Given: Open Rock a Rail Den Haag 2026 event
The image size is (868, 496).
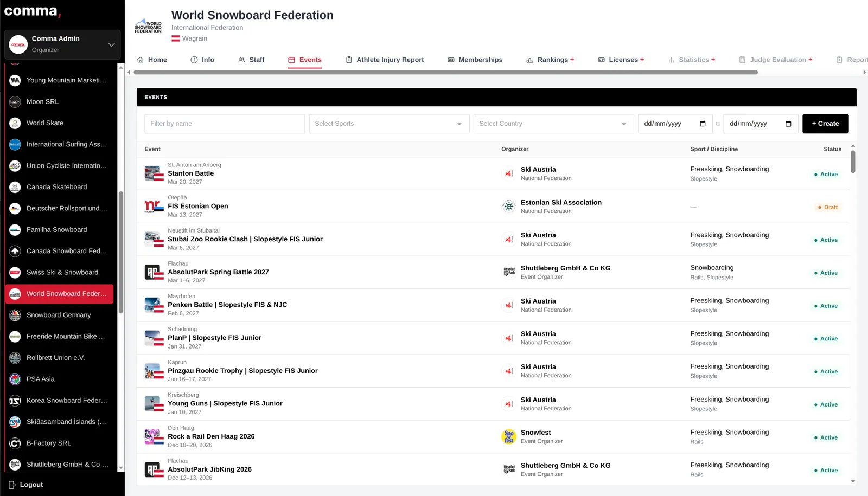Looking at the screenshot, I should pos(211,436).
